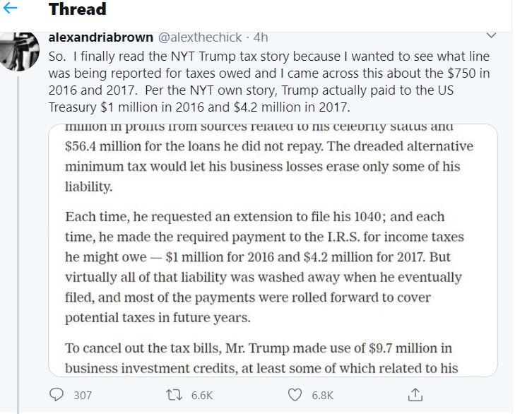Expand the tweet options chevron
This screenshot has height=414, width=532.
click(491, 35)
